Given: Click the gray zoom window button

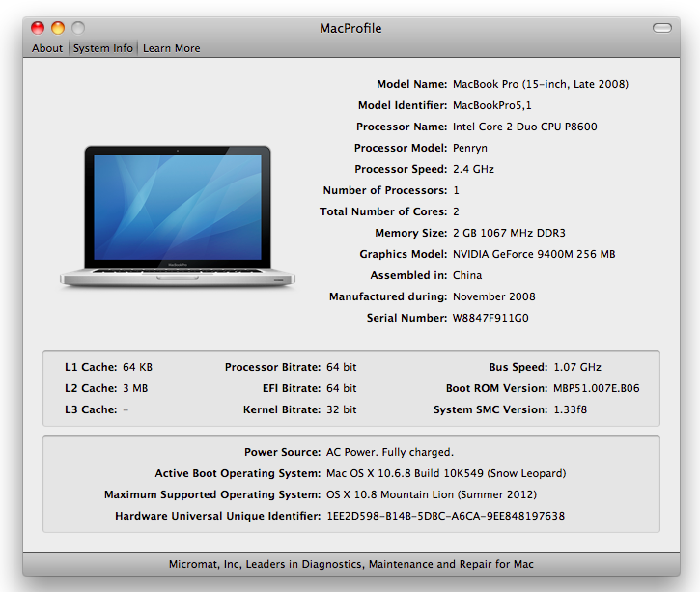Looking at the screenshot, I should tap(78, 28).
